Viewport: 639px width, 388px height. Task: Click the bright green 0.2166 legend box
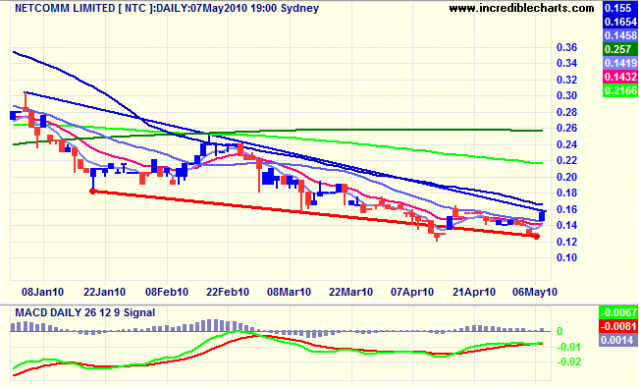[x=620, y=90]
